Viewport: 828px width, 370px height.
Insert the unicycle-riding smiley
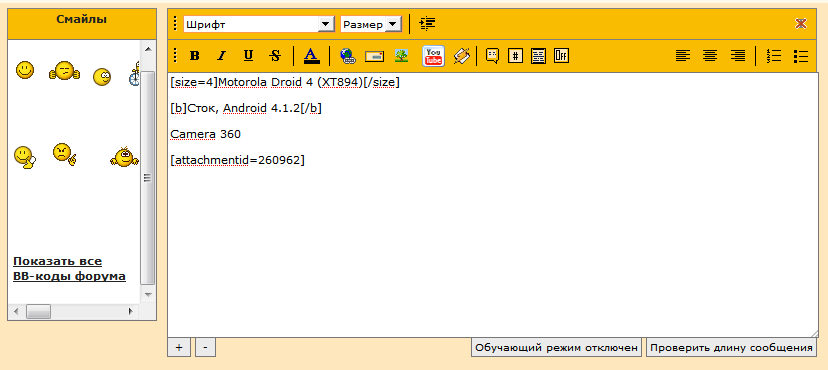134,73
